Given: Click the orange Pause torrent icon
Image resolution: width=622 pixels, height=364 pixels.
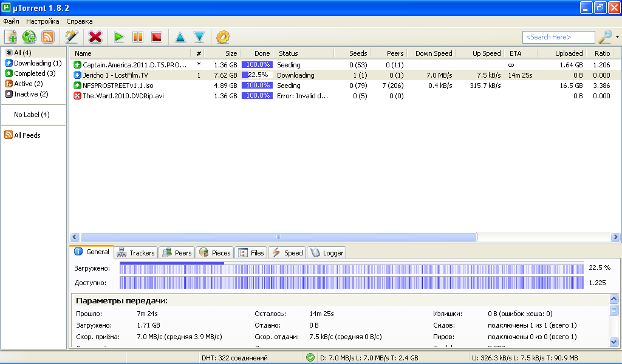Looking at the screenshot, I should [138, 37].
